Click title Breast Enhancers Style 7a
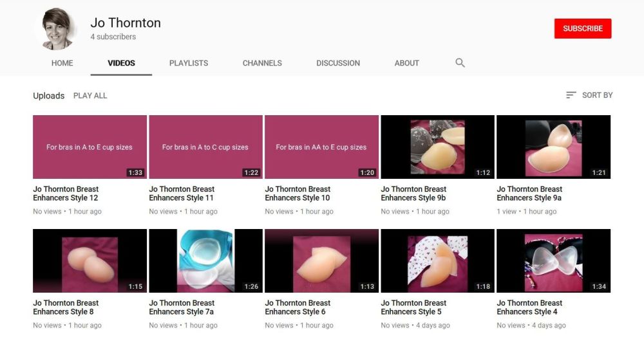This screenshot has width=644, height=339. 182,307
